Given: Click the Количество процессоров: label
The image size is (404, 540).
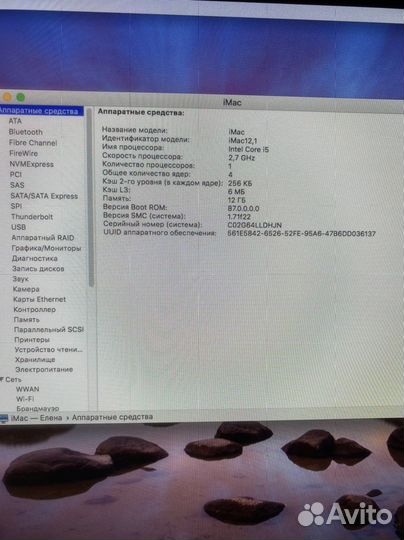Looking at the screenshot, I should click(x=148, y=165).
